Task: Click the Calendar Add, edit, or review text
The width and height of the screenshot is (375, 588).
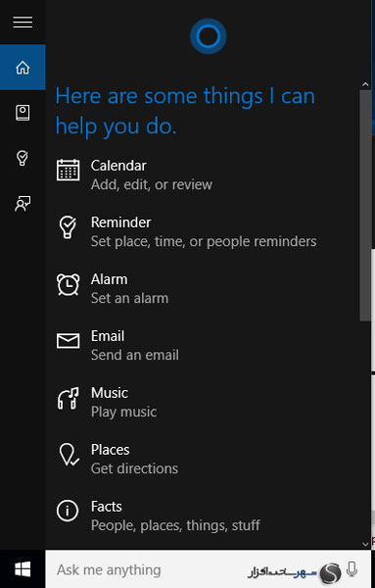Action: pyautogui.click(x=152, y=184)
